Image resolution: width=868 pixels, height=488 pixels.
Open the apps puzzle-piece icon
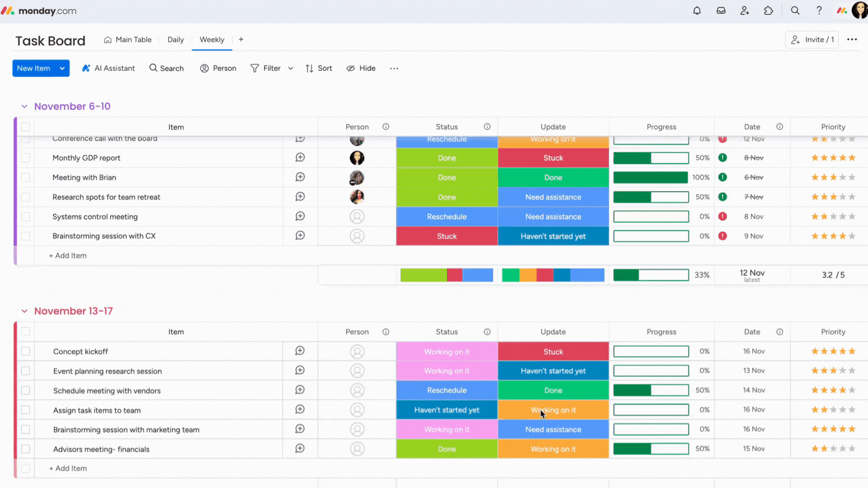tap(769, 10)
